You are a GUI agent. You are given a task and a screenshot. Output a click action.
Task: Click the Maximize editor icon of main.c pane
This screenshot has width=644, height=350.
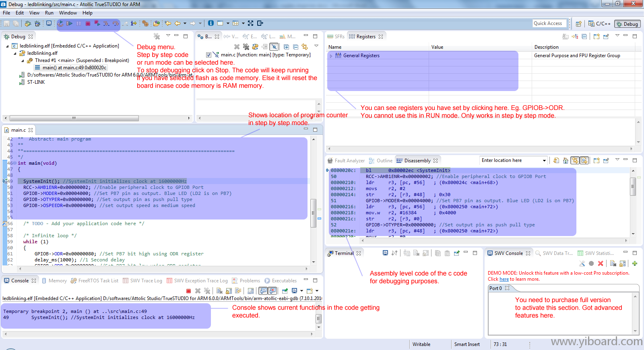(315, 129)
